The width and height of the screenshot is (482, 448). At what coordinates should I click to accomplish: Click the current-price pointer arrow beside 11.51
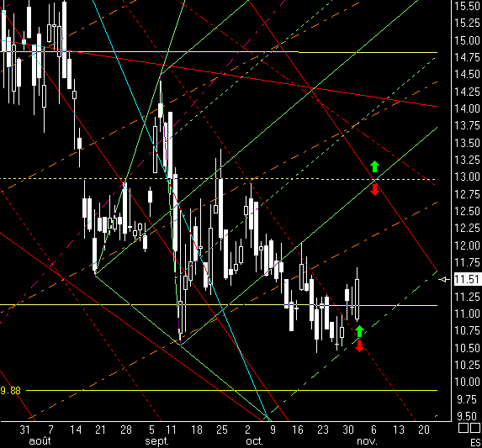(x=444, y=279)
